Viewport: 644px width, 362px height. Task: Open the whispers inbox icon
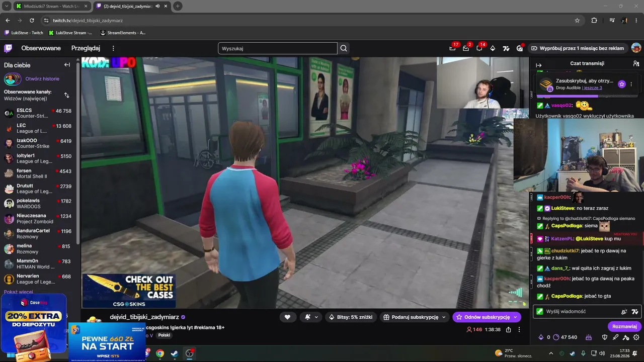click(466, 48)
